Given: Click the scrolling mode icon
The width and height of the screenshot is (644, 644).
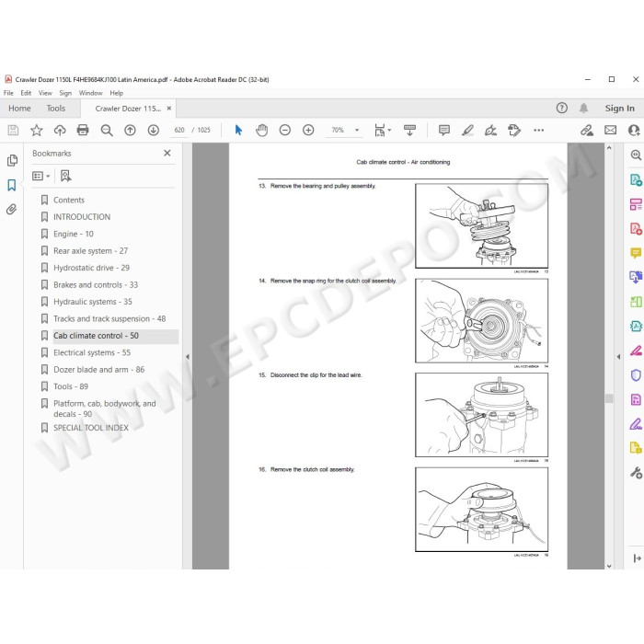Looking at the screenshot, I should click(410, 131).
